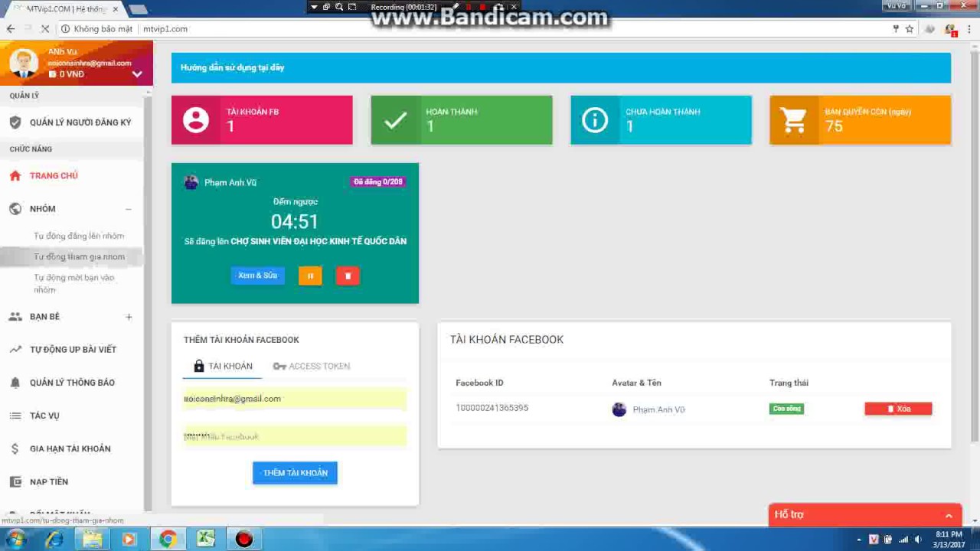
Task: Expand the user profile dropdown arrow
Action: (137, 74)
